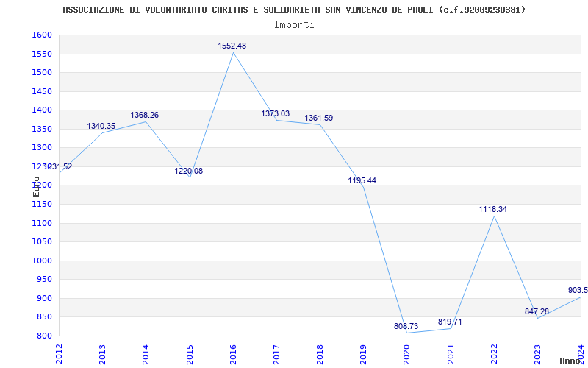Select the 1373.03 data label
588x368 pixels.
pos(275,113)
